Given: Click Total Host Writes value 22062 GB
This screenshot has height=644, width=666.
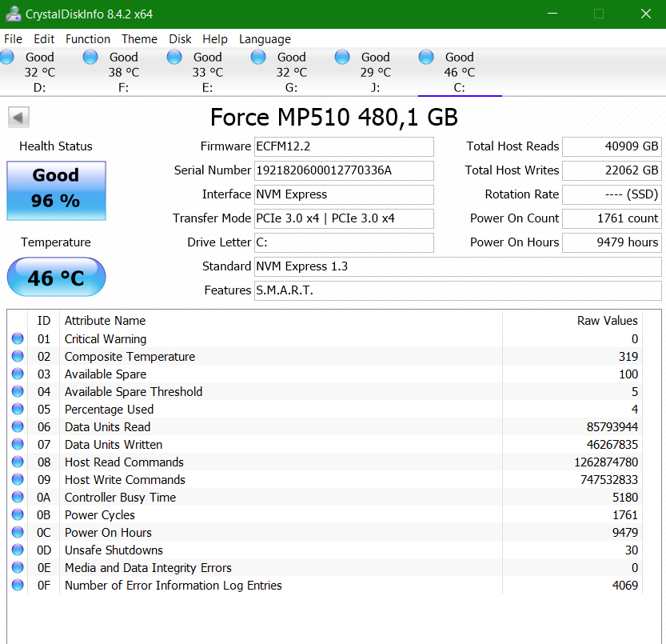Looking at the screenshot, I should coord(612,170).
